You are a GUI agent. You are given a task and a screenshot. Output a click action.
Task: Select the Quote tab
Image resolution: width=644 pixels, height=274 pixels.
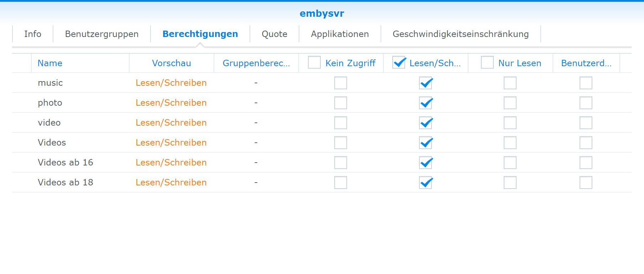(x=274, y=34)
